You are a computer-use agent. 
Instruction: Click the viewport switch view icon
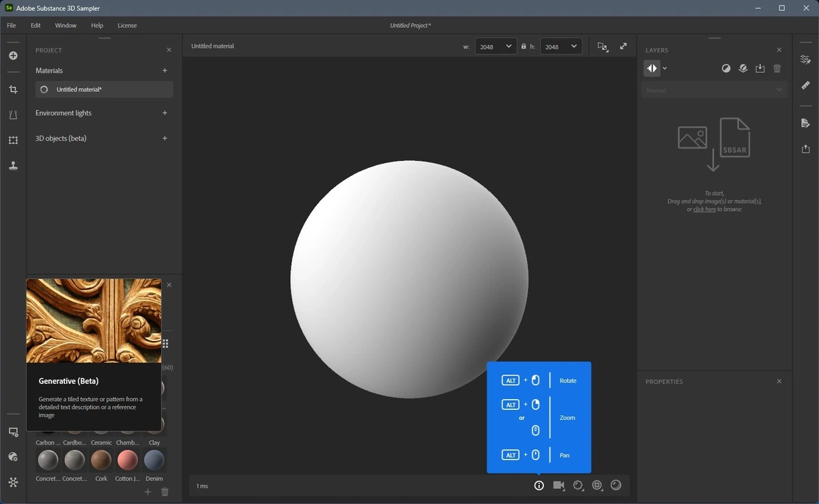(603, 46)
